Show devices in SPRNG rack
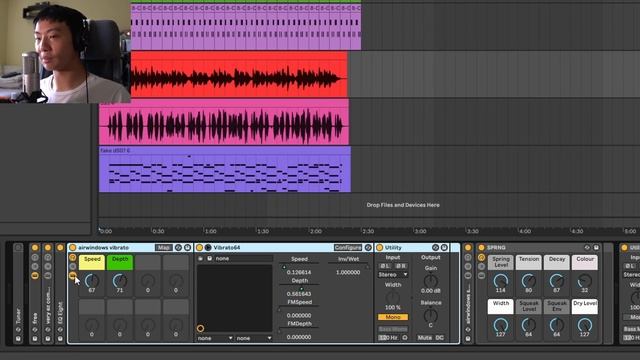 pos(482,275)
